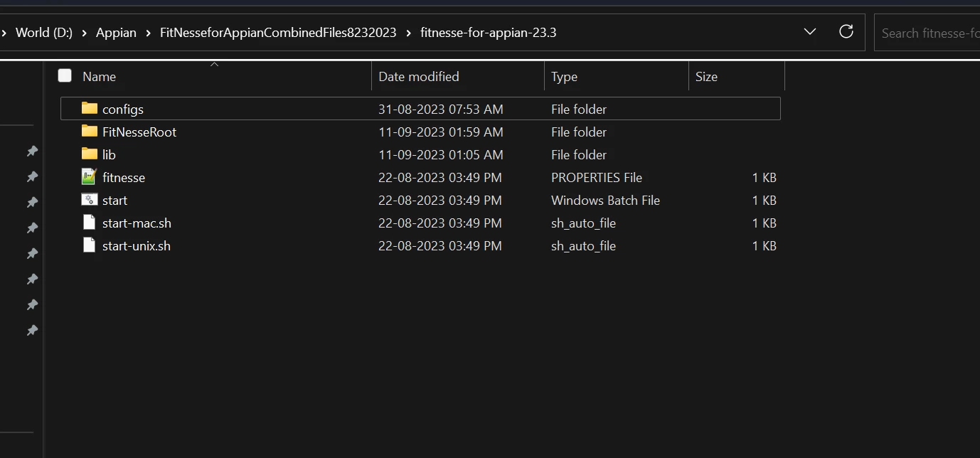This screenshot has height=458, width=980.
Task: Click PROPERTIES File type cell
Action: (597, 178)
